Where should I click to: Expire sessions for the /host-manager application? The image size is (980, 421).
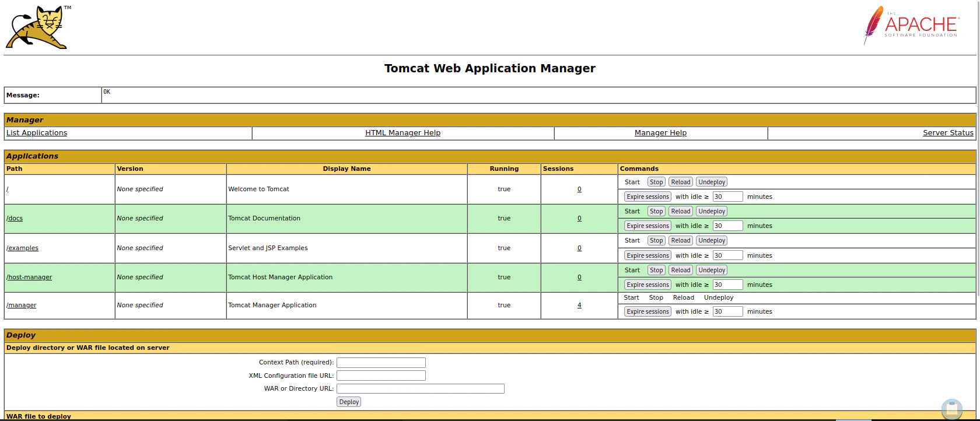tap(647, 285)
